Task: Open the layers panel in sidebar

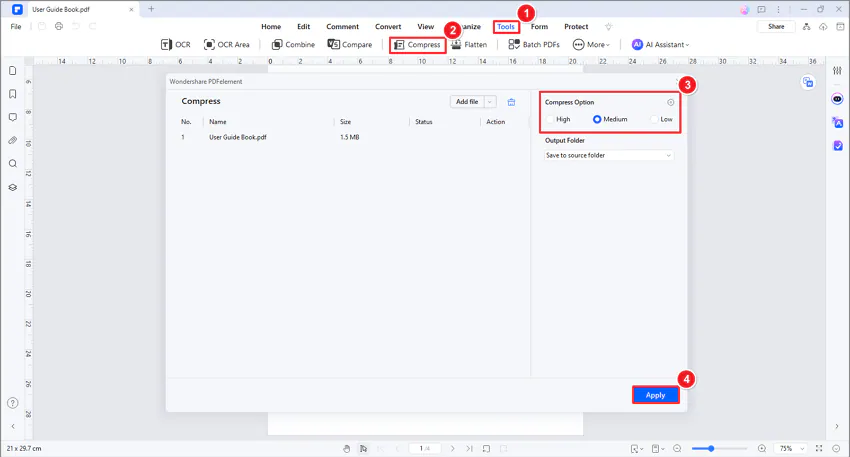Action: click(x=12, y=187)
